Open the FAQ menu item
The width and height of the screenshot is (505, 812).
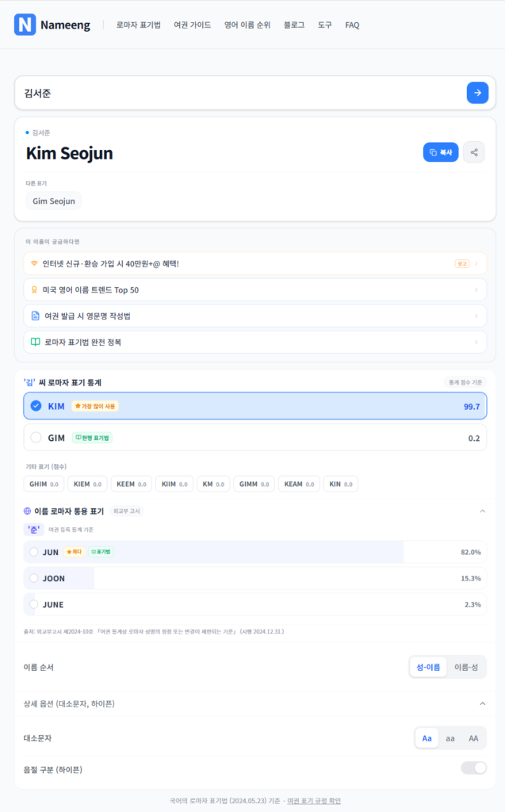(351, 25)
